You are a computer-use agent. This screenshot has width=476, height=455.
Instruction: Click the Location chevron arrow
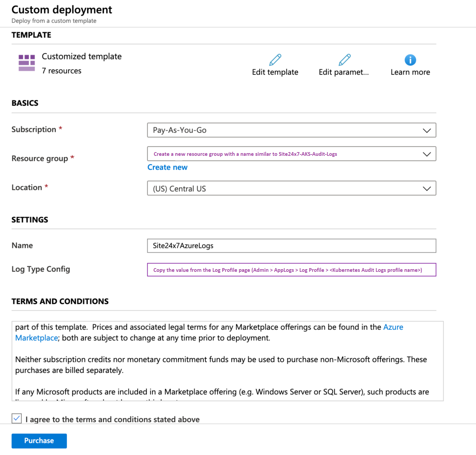click(427, 189)
